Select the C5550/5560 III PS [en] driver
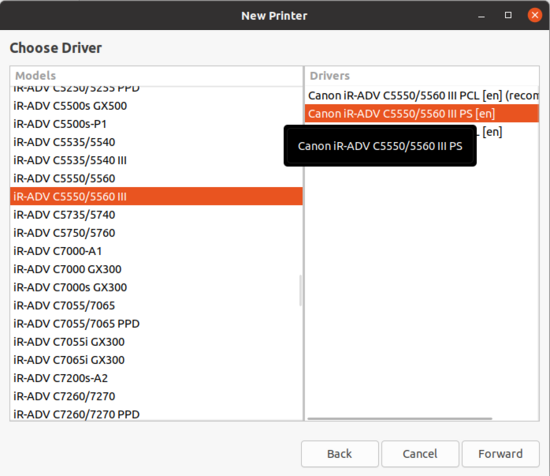Viewport: 550px width, 476px height. tap(422, 114)
